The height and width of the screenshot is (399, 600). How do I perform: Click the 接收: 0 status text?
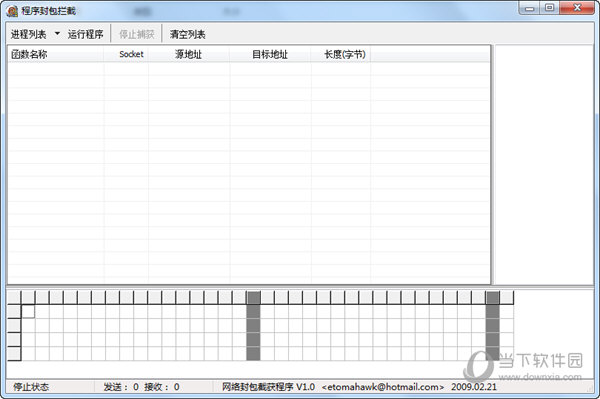pyautogui.click(x=162, y=387)
